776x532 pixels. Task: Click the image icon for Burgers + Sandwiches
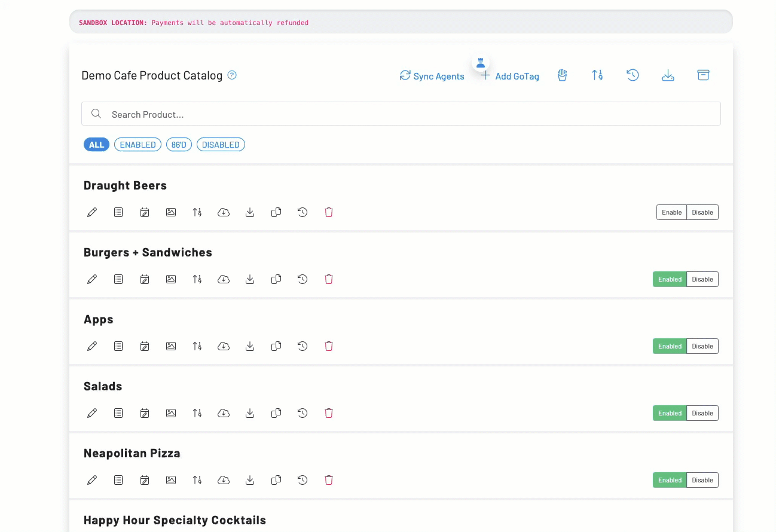171,279
